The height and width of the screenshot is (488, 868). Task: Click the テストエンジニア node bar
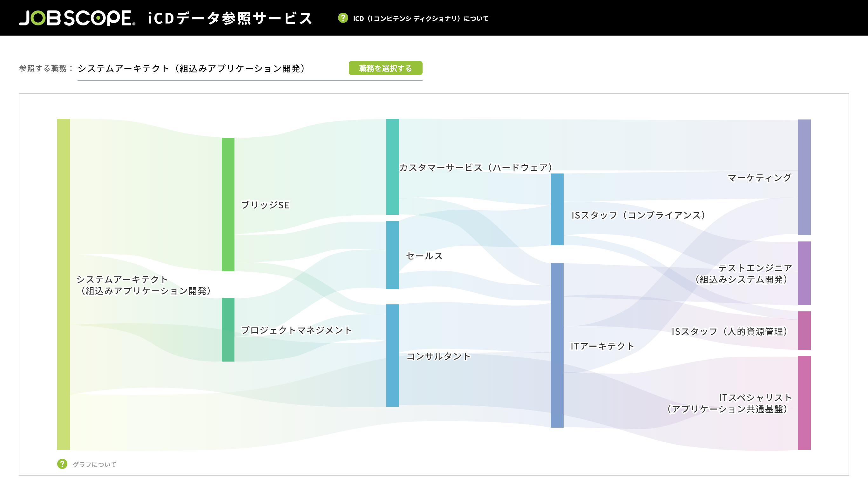[x=804, y=273]
